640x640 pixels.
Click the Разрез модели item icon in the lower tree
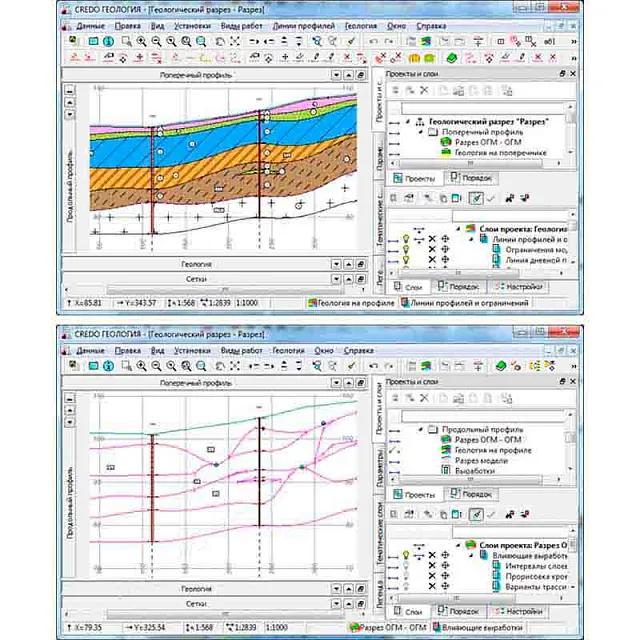click(x=445, y=462)
